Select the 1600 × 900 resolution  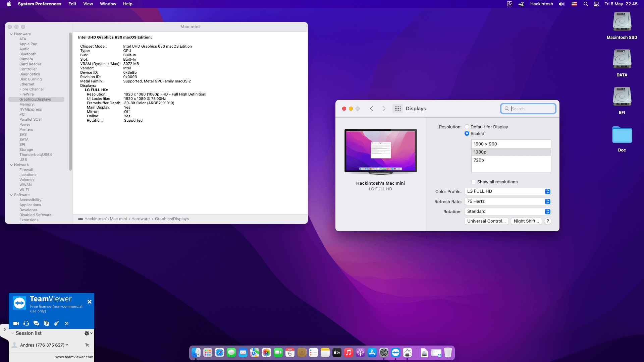(x=511, y=144)
